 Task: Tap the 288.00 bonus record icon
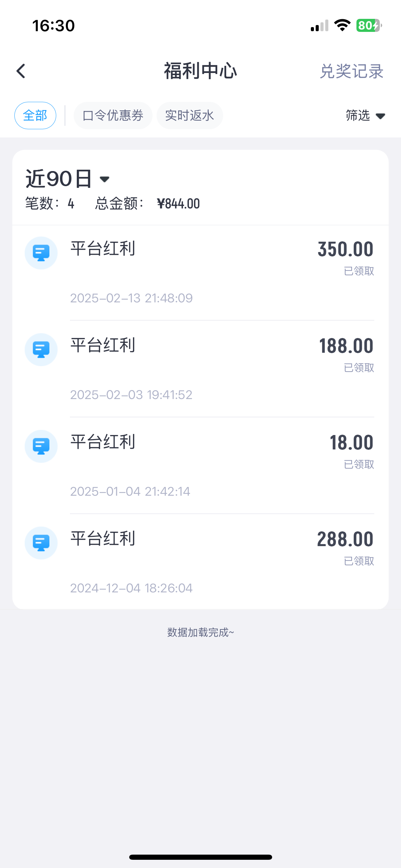(x=41, y=543)
